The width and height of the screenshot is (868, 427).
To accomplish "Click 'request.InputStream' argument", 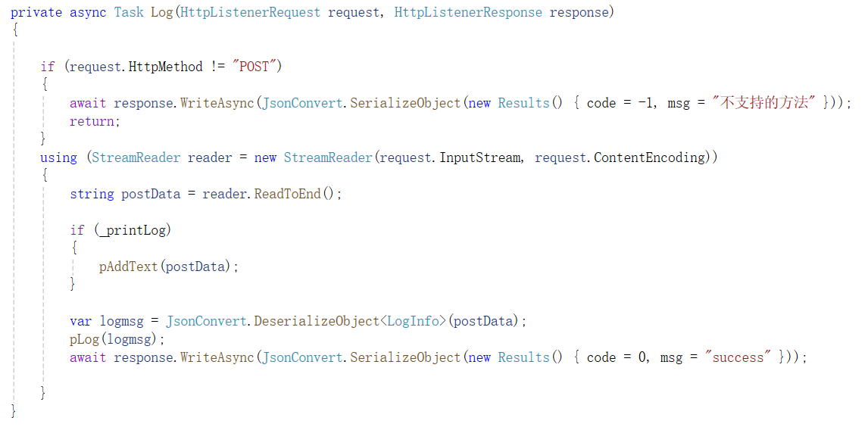I will pyautogui.click(x=451, y=157).
